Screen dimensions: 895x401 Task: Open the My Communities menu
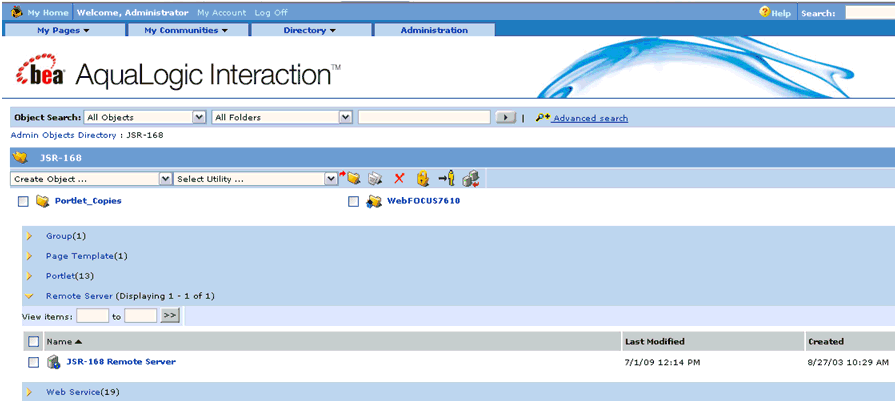coord(186,30)
